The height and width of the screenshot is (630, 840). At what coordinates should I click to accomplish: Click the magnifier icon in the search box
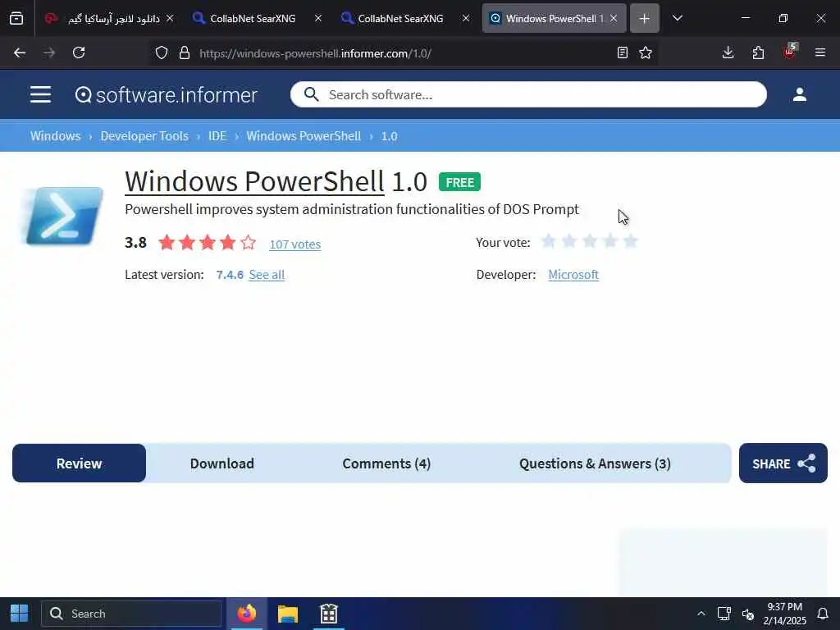(311, 95)
